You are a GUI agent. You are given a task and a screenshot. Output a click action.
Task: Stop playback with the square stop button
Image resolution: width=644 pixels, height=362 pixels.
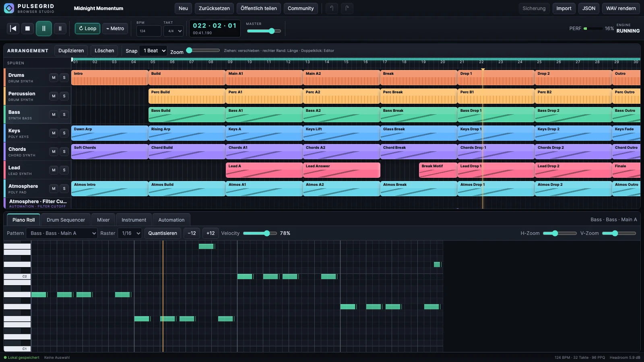[27, 29]
